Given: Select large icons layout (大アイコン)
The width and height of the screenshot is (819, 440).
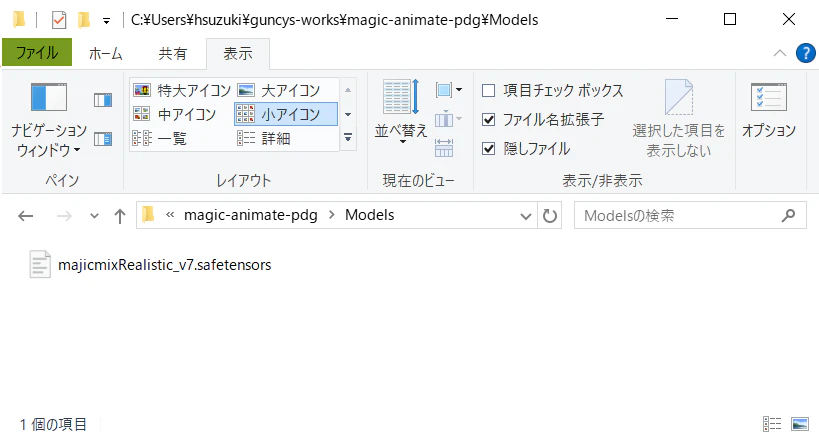Looking at the screenshot, I should point(278,90).
